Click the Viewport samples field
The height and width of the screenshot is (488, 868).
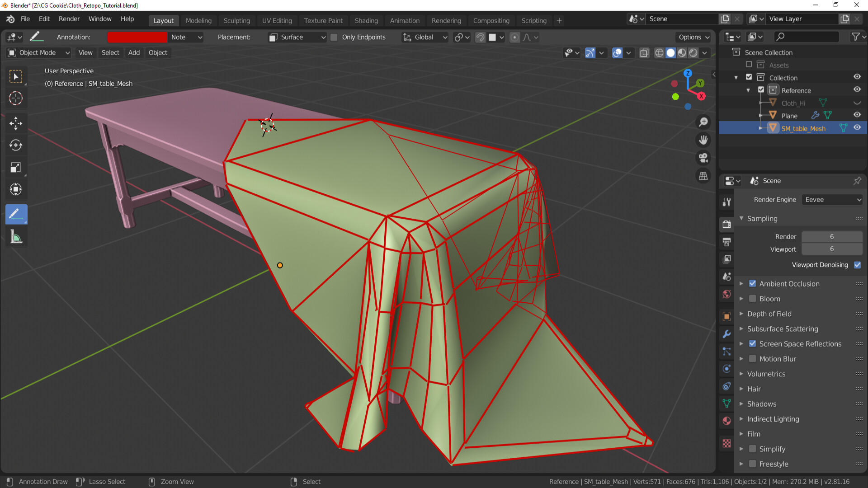tap(832, 249)
